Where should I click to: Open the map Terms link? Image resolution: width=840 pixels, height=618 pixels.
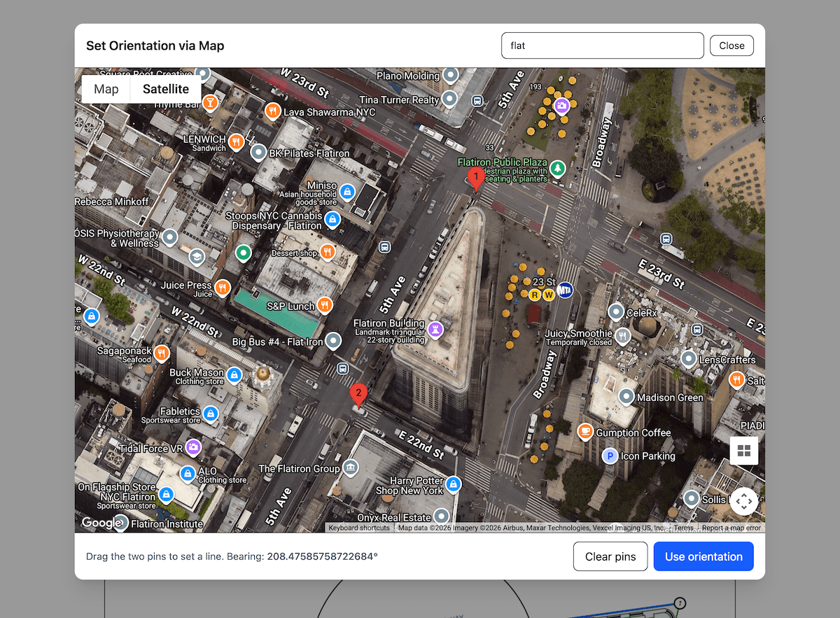684,528
